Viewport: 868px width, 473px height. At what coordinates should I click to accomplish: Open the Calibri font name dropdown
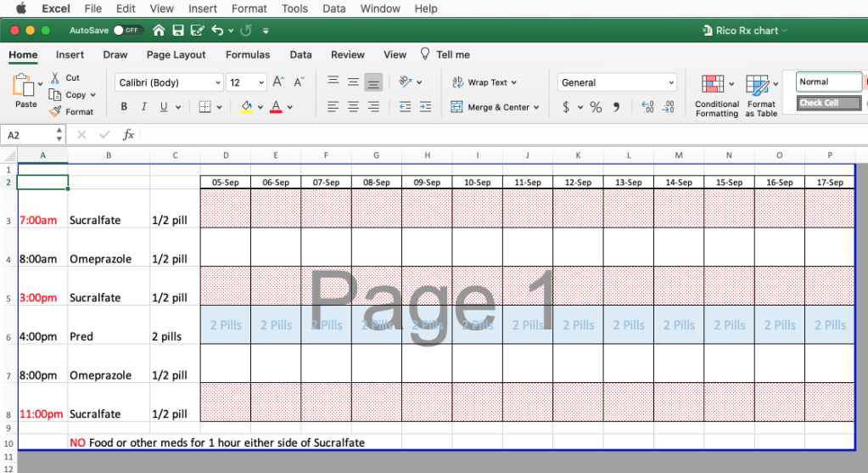[218, 82]
